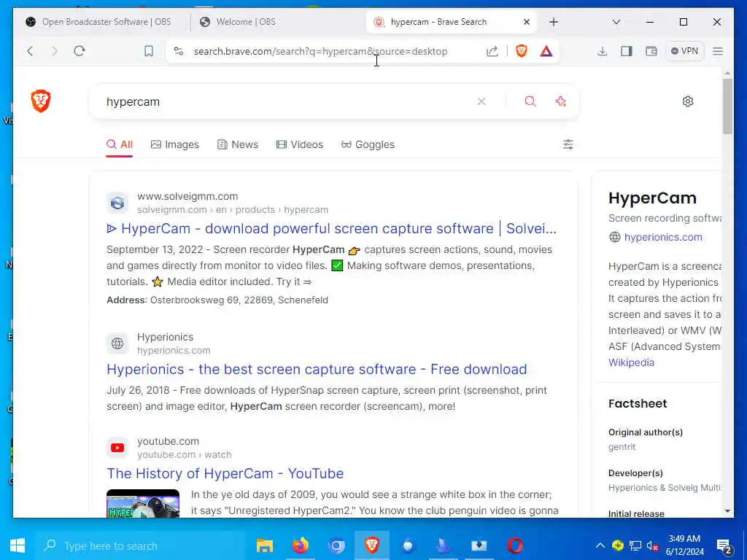Image resolution: width=747 pixels, height=560 pixels.
Task: Click the scrollbar down arrow
Action: point(727,511)
